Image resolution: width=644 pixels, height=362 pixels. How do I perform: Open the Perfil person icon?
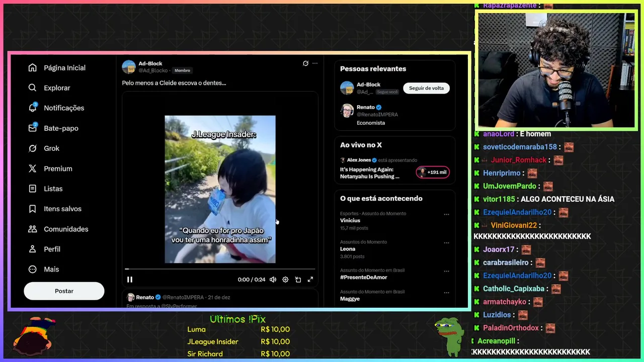(x=32, y=249)
